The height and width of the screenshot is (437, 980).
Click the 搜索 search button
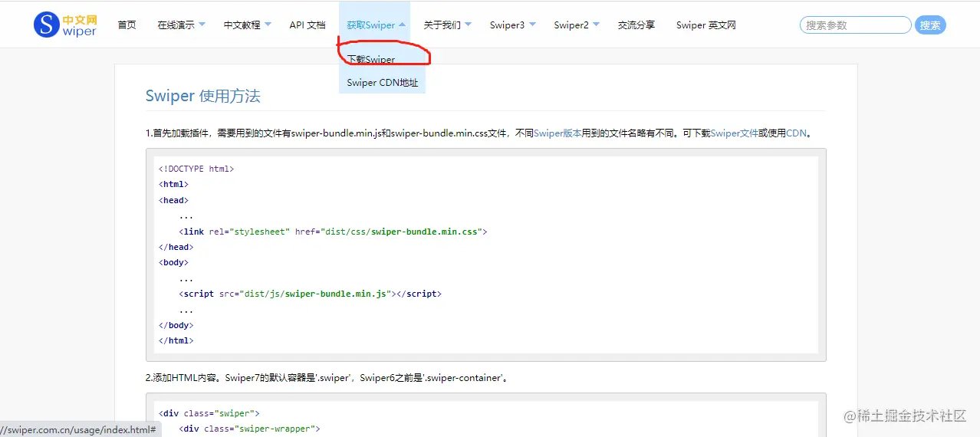930,25
